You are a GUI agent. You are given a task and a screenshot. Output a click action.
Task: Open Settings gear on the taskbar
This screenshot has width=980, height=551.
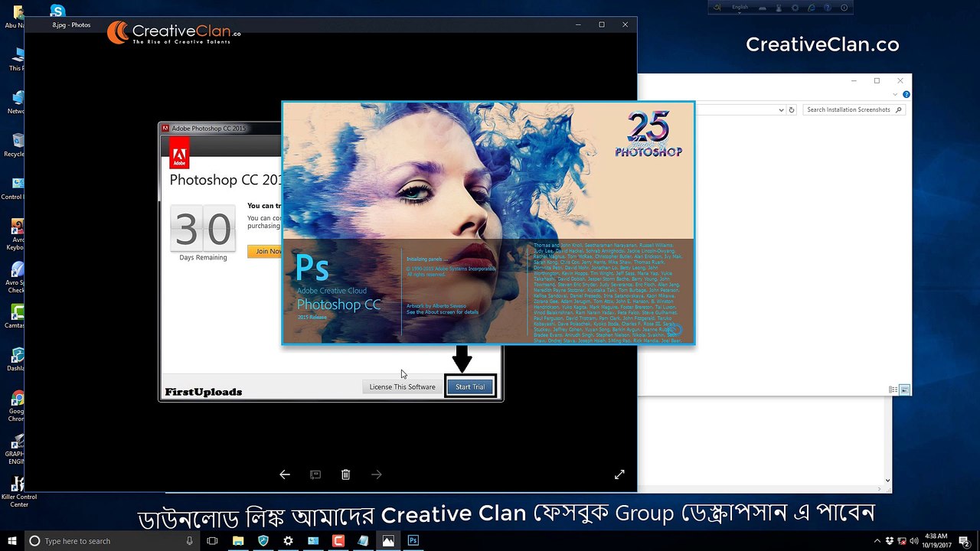[289, 541]
